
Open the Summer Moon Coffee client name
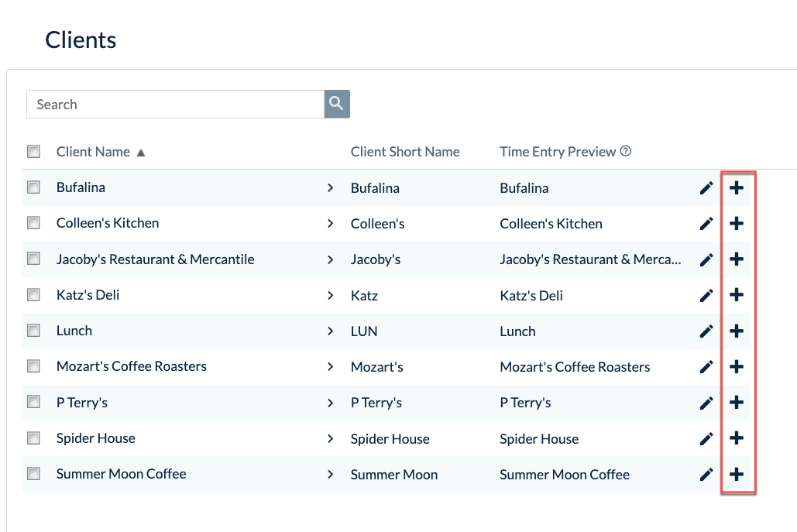pyautogui.click(x=122, y=474)
